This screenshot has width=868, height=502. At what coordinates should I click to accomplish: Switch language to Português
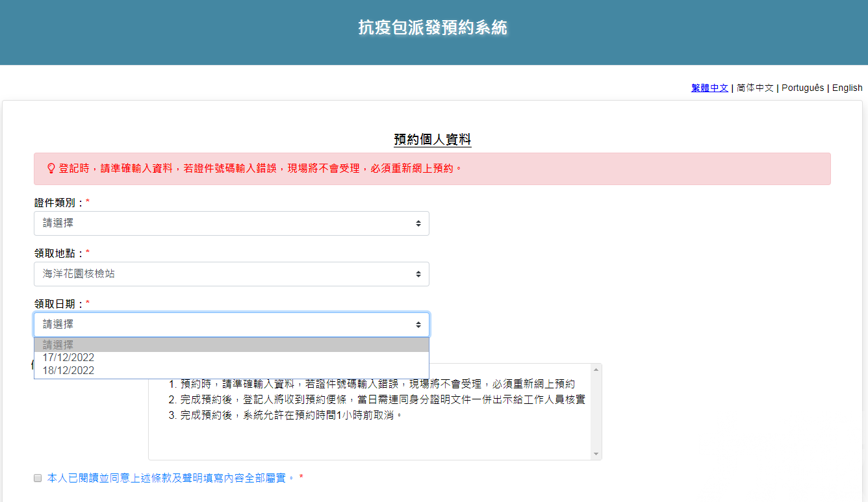click(802, 88)
